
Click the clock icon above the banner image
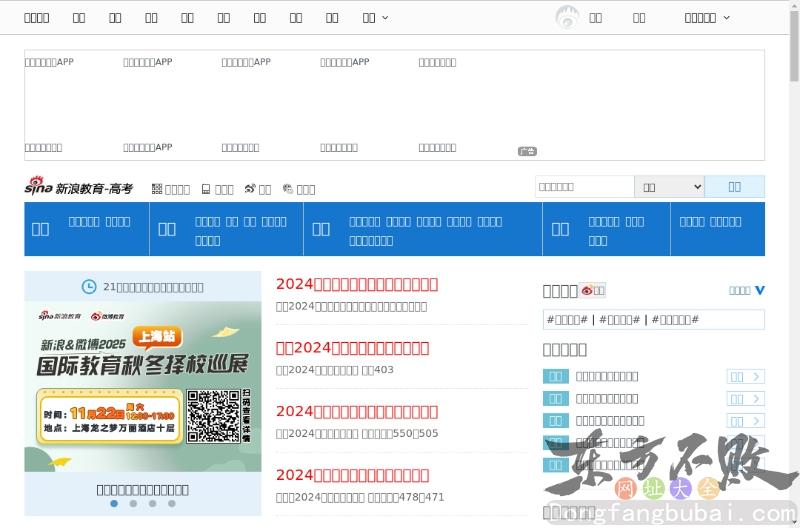coord(89,286)
